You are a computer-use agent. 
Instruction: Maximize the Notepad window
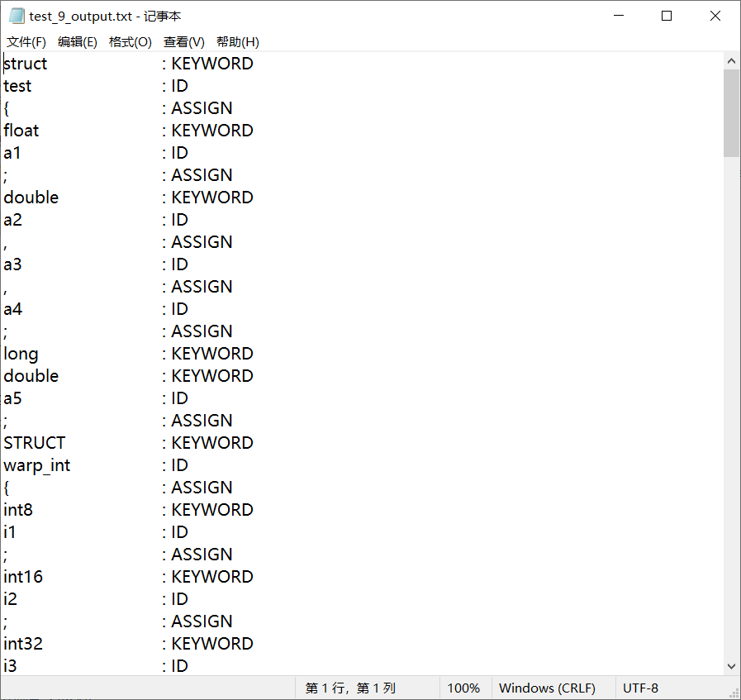(x=667, y=16)
